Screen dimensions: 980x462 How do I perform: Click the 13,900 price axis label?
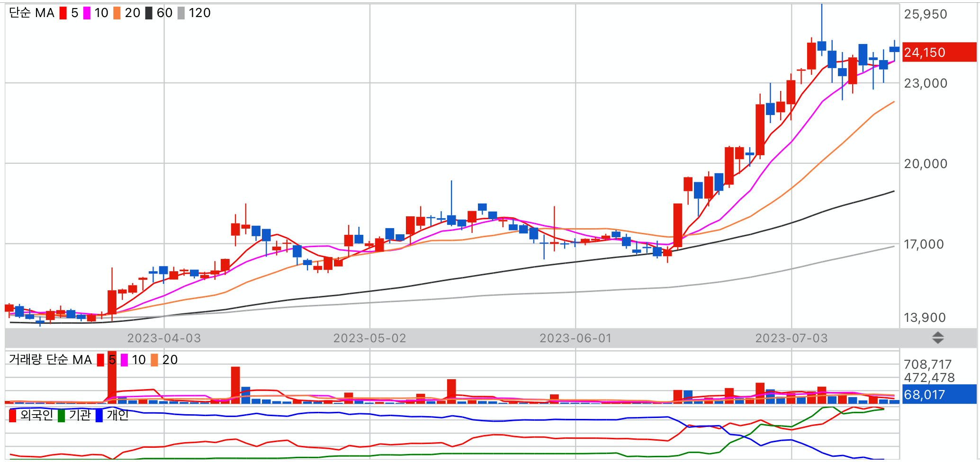[925, 318]
